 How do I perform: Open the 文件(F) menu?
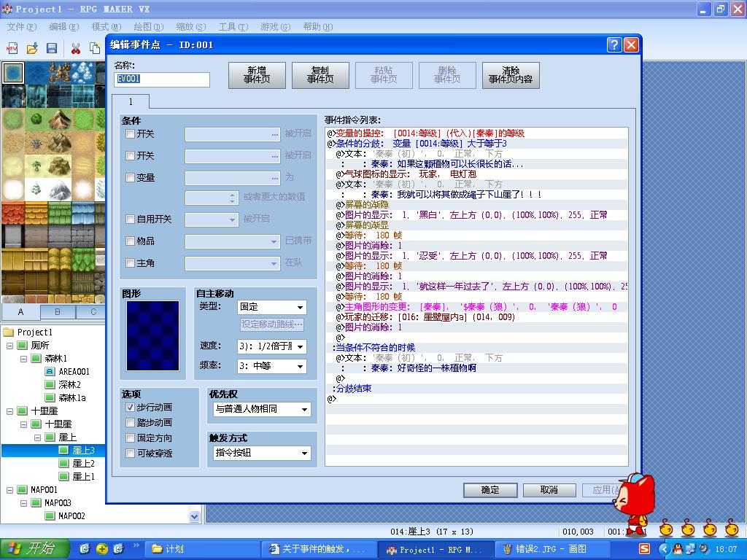click(21, 27)
